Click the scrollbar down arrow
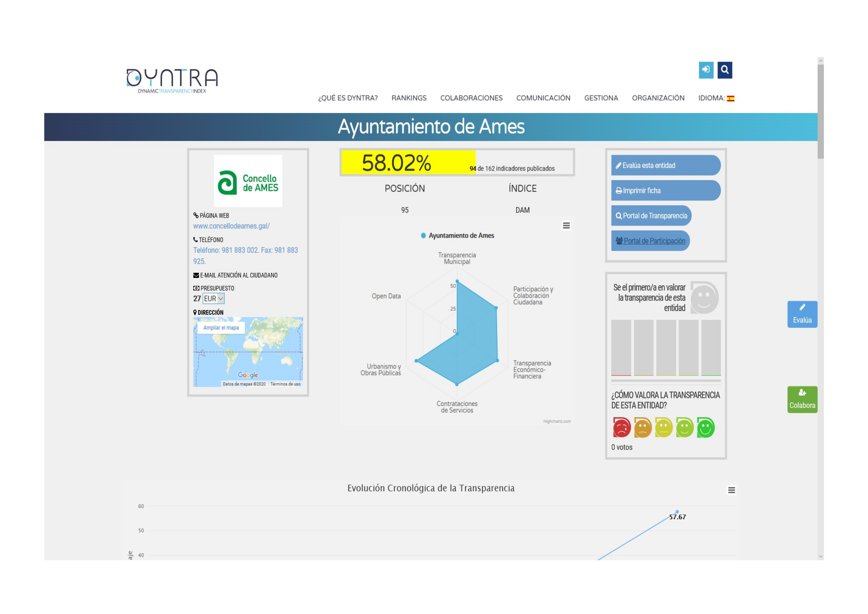Screen dimensions: 868x614 (820, 557)
